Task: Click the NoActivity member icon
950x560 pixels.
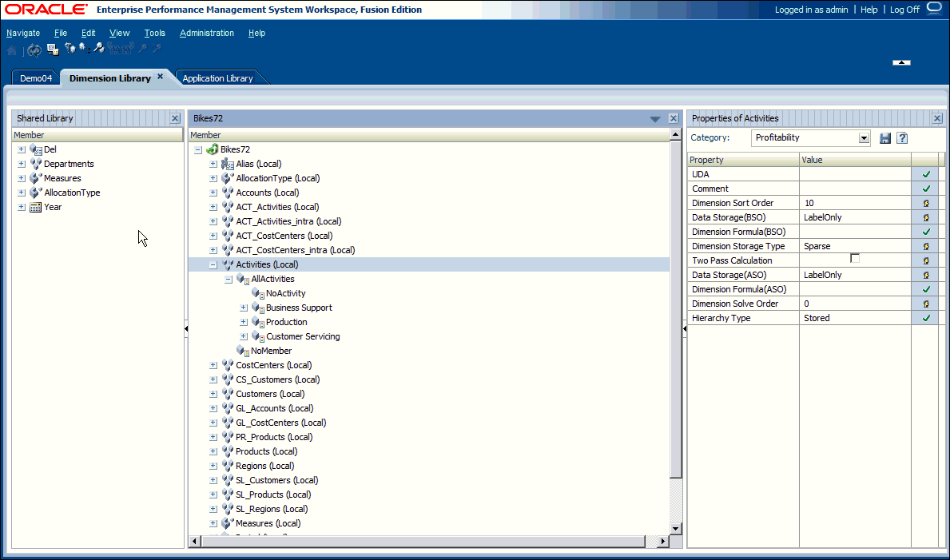Action: point(258,293)
